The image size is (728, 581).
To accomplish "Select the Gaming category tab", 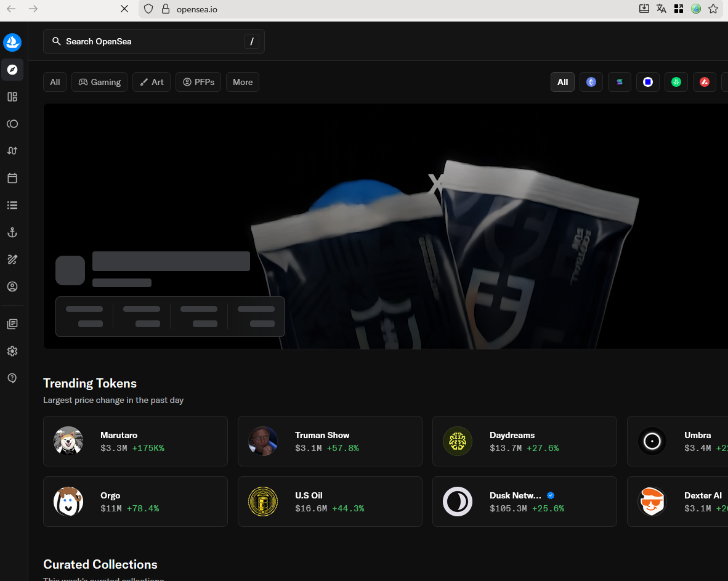I will [99, 82].
